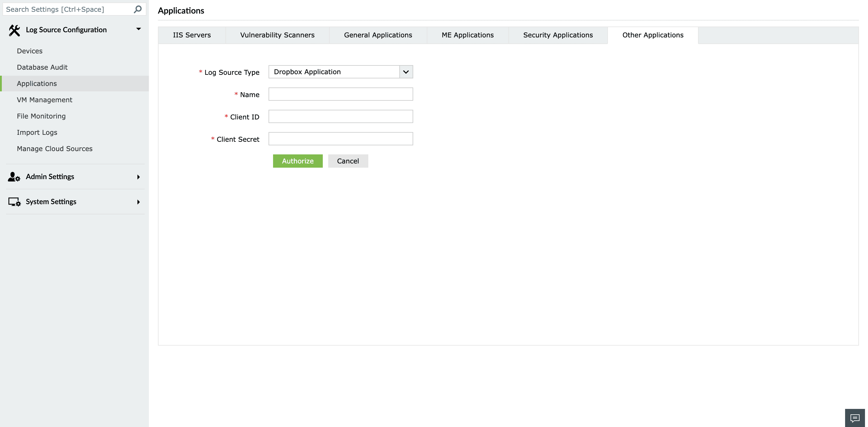
Task: Collapse the Log Source Configuration section
Action: coord(138,29)
